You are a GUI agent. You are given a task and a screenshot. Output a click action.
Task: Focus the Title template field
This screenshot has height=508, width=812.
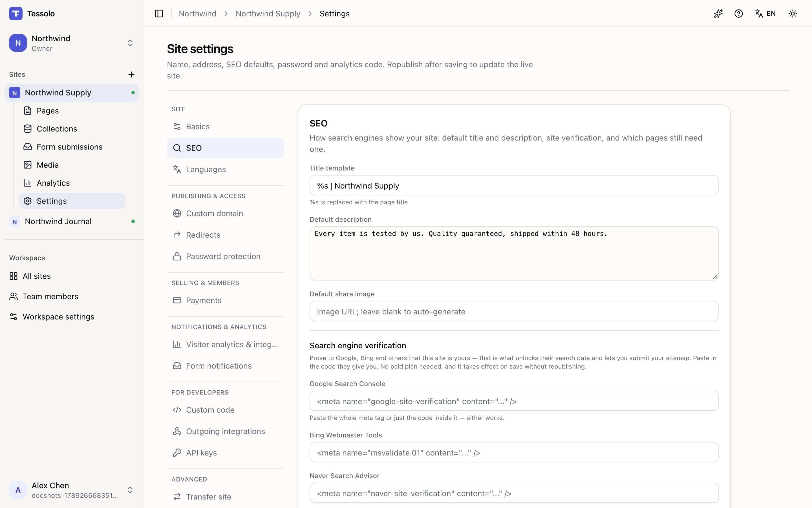point(514,185)
